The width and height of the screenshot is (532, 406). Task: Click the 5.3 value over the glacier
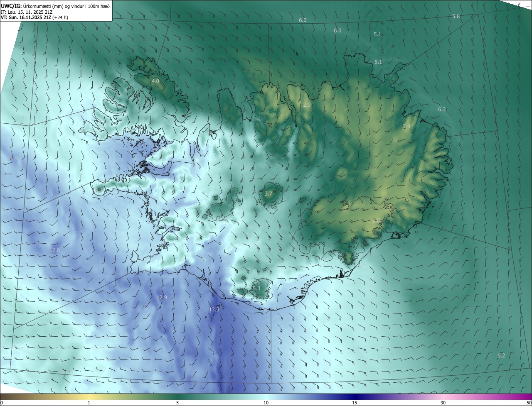256,288
